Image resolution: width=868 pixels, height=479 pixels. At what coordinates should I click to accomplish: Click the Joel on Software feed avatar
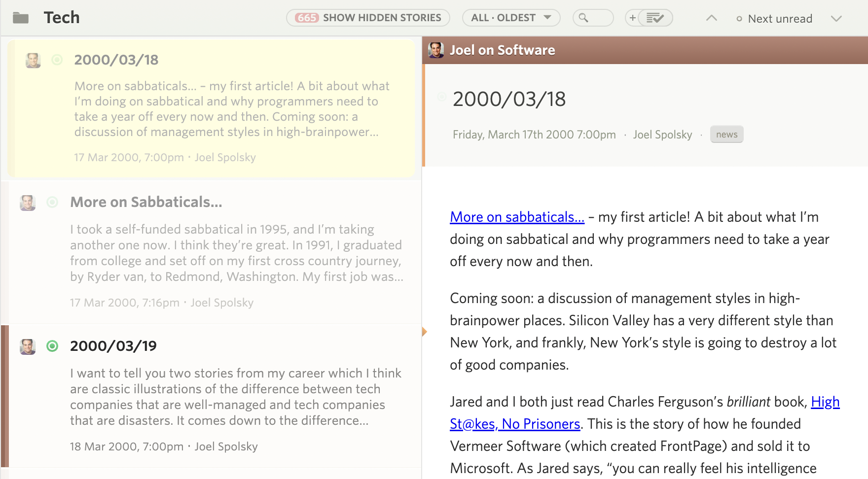[x=437, y=49]
